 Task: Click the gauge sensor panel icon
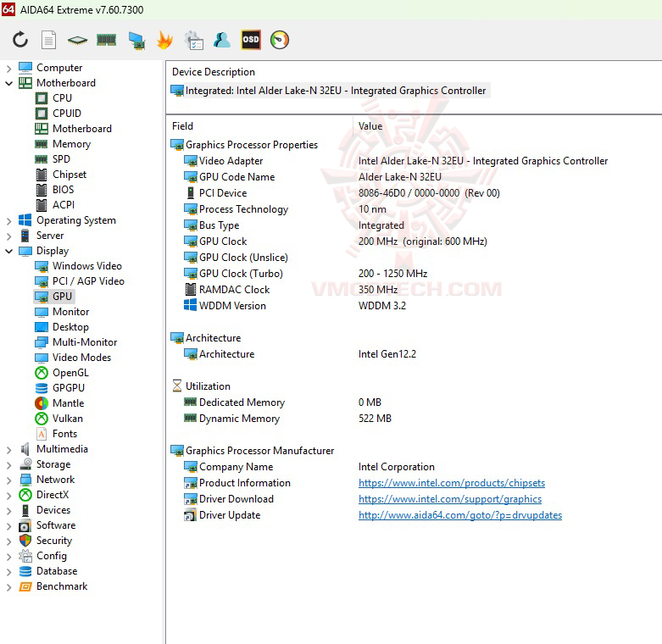point(280,40)
